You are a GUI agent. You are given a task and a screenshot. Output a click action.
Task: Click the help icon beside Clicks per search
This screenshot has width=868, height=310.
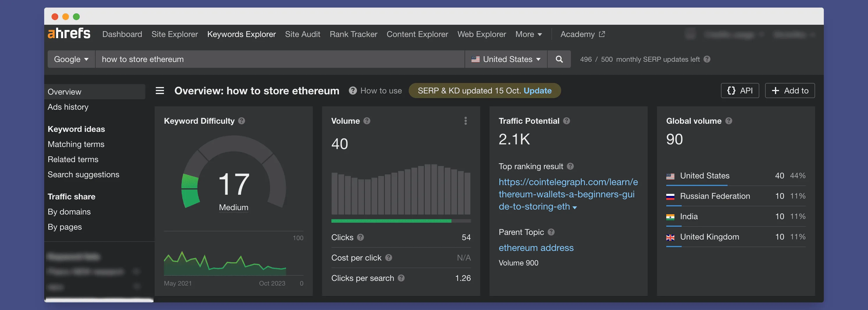pyautogui.click(x=401, y=278)
